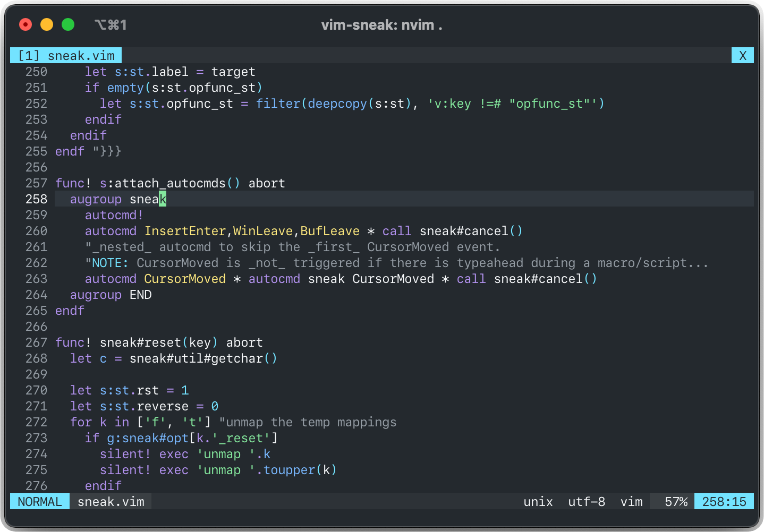This screenshot has width=764, height=532.
Task: Click 'sneak#reset' function name on line 267
Action: pos(140,342)
